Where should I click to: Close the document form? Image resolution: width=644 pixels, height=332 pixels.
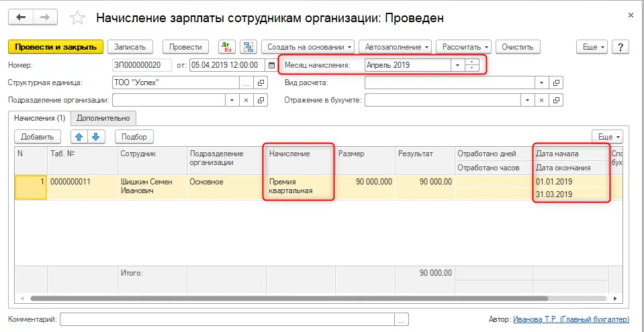click(x=631, y=15)
